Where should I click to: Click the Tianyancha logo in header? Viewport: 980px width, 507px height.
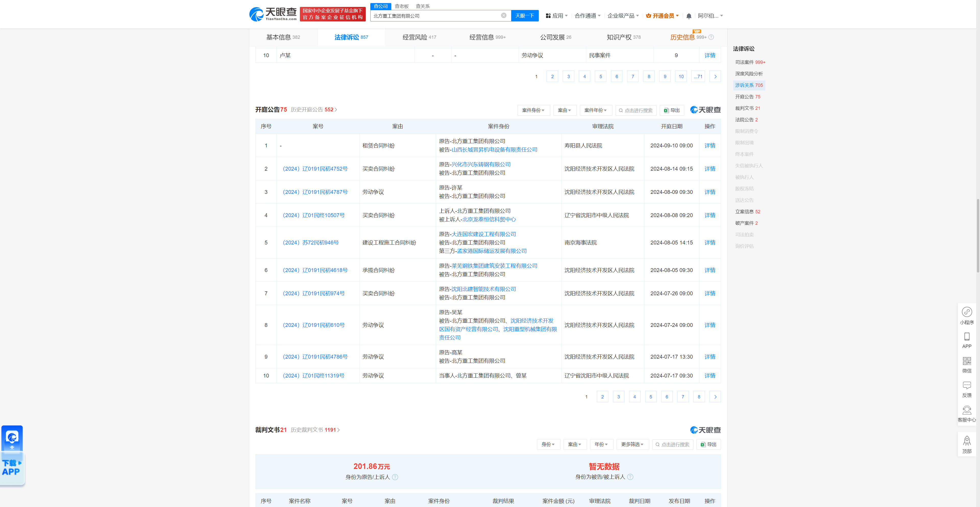(x=273, y=14)
